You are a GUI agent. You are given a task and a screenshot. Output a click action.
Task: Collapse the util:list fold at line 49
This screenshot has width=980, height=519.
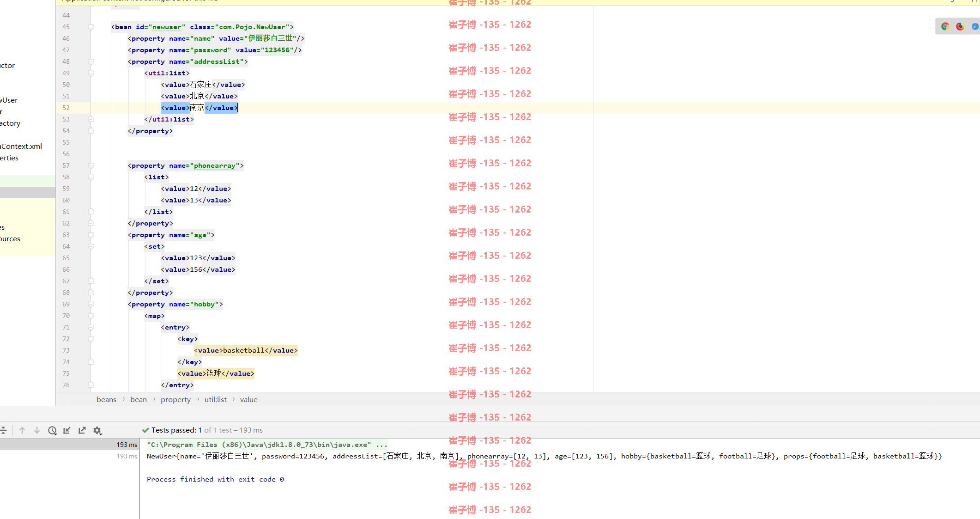[91, 73]
